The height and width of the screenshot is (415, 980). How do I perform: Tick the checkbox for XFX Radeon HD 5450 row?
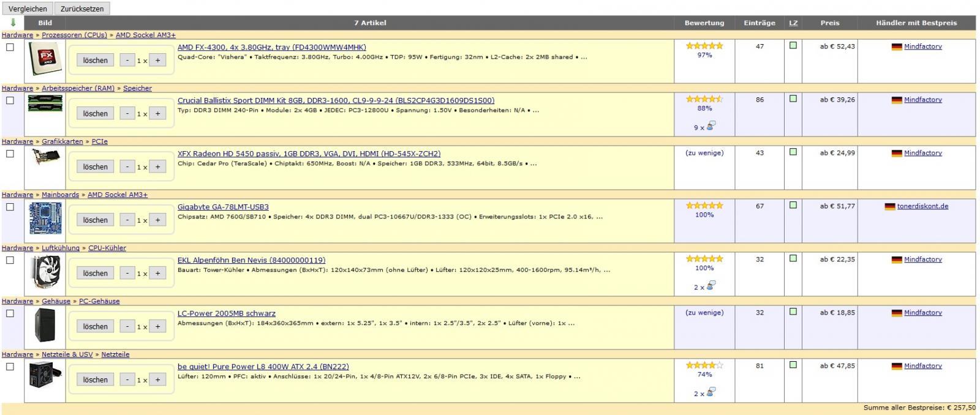pyautogui.click(x=10, y=154)
